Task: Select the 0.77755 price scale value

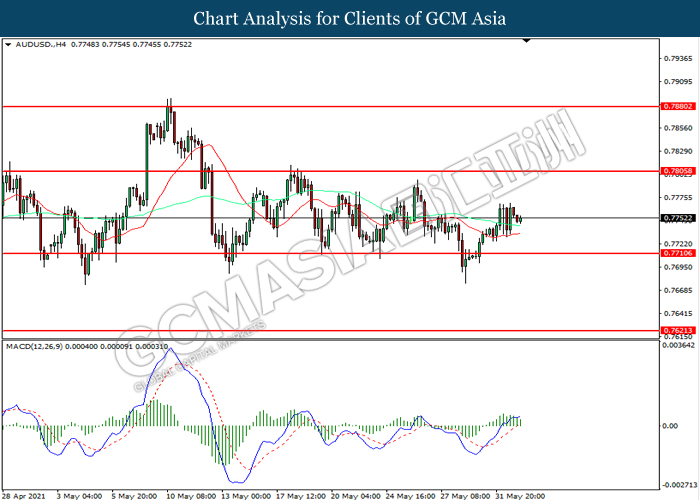Action: pyautogui.click(x=679, y=198)
